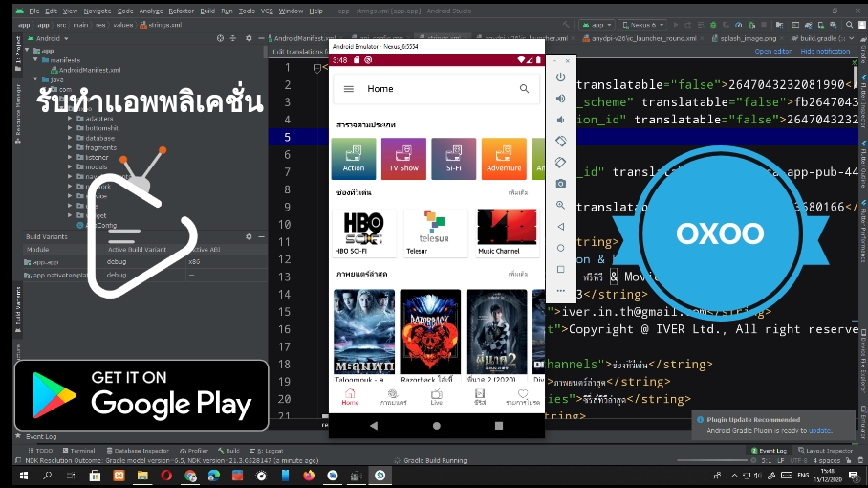Image resolution: width=868 pixels, height=488 pixels.
Task: Open the Profiler tool window
Action: [x=194, y=451]
